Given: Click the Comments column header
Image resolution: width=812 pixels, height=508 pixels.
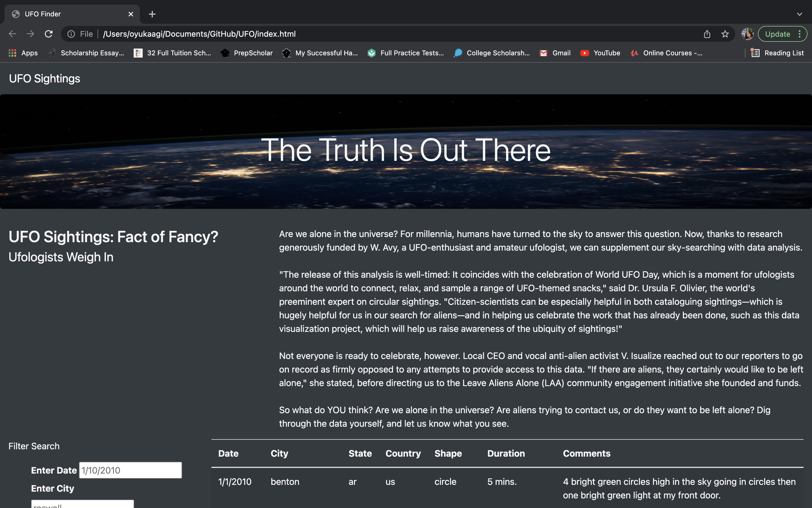Looking at the screenshot, I should pos(586,453).
